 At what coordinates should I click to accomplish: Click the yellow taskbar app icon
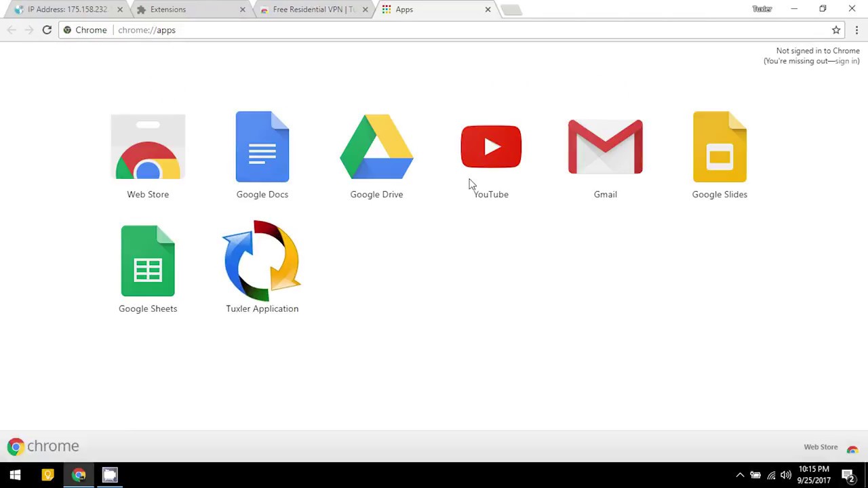(47, 475)
